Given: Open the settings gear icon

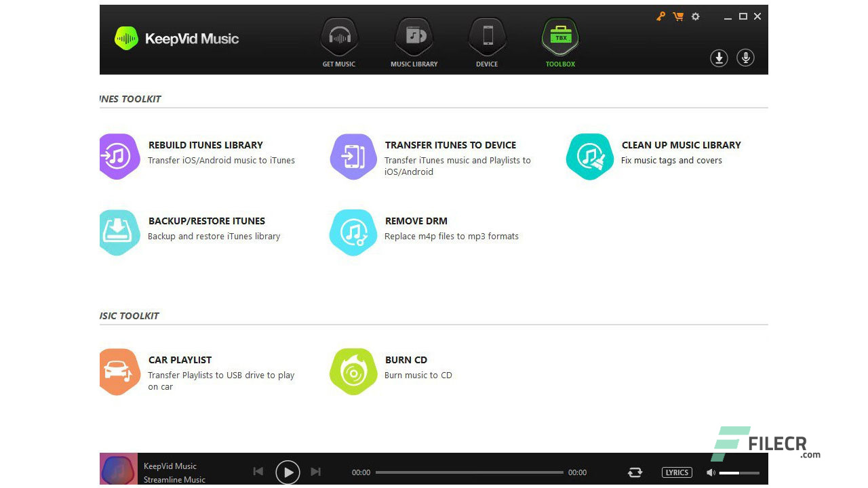Looking at the screenshot, I should (695, 16).
